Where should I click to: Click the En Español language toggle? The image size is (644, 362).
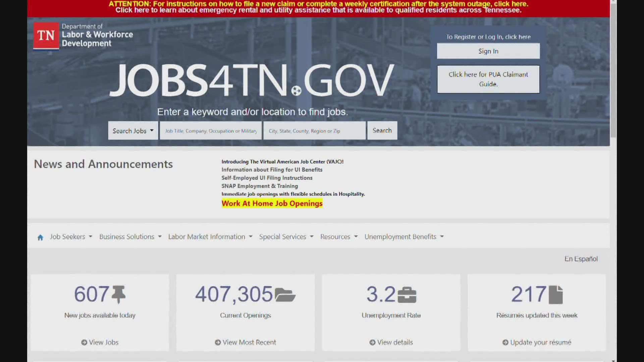coord(581,258)
